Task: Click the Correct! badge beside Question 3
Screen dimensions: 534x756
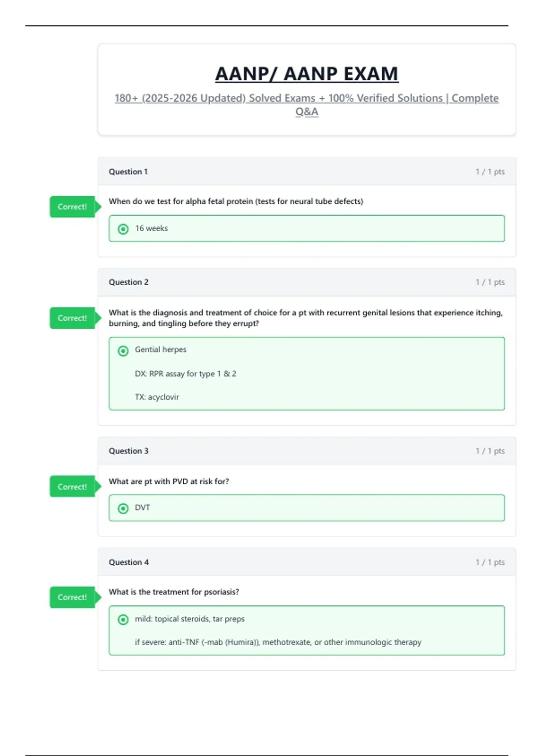Action: 73,487
